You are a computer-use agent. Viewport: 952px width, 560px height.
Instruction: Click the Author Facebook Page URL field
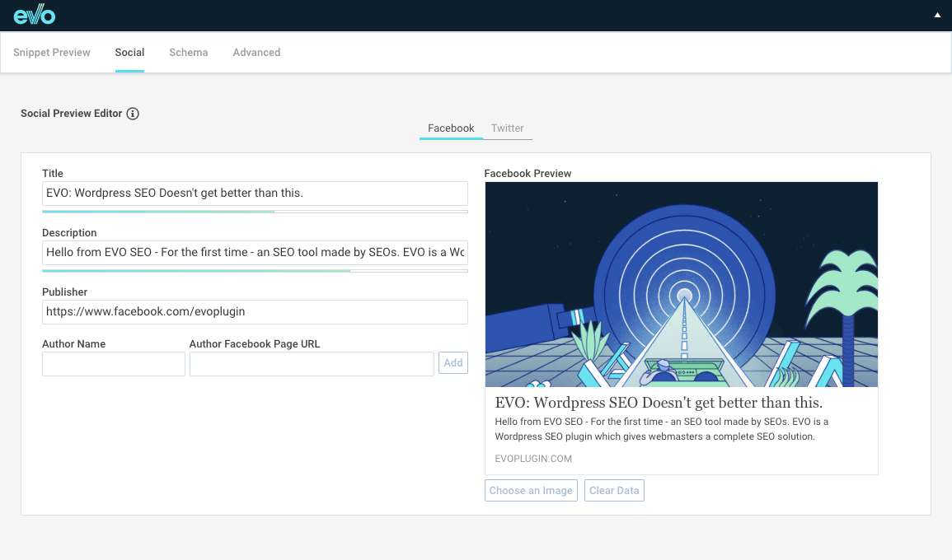pyautogui.click(x=312, y=363)
